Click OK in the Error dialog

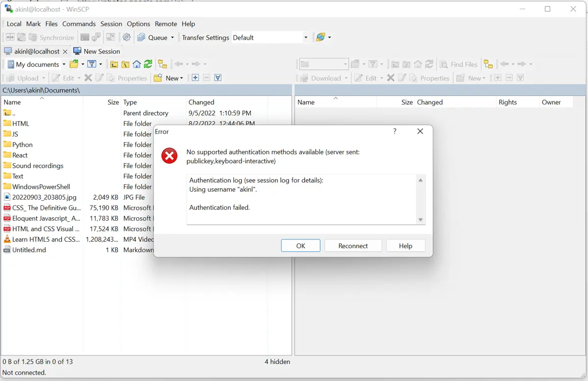[x=301, y=246]
